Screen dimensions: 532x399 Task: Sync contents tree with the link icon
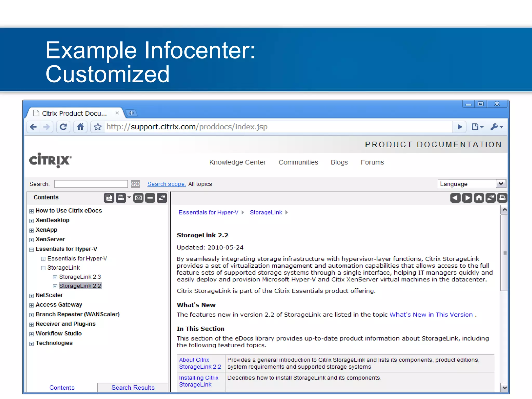(x=162, y=198)
